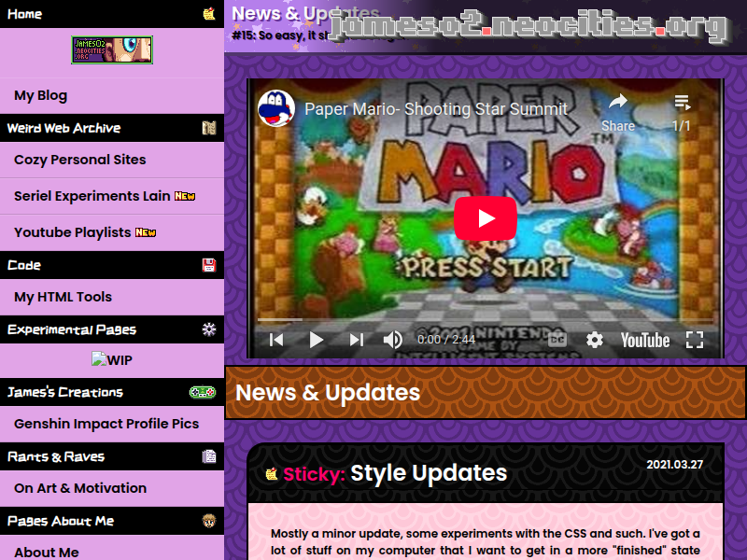Viewport: 747px width, 560px height.
Task: Open Seriel Experiments Lain page
Action: click(x=92, y=196)
